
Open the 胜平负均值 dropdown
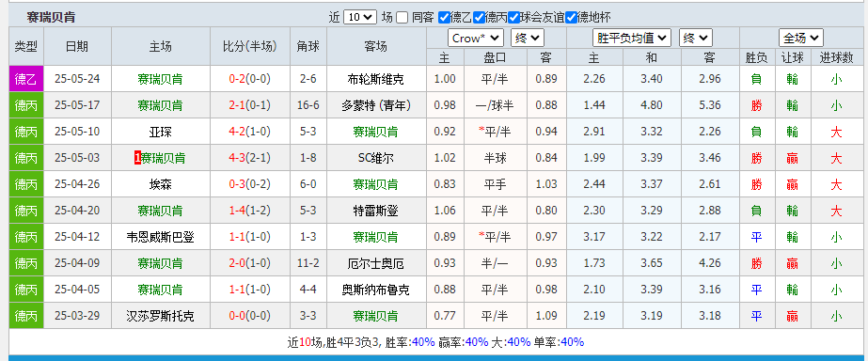pyautogui.click(x=632, y=39)
